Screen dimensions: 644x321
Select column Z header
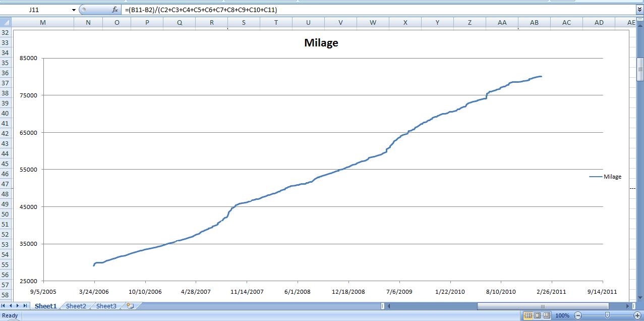(x=470, y=22)
